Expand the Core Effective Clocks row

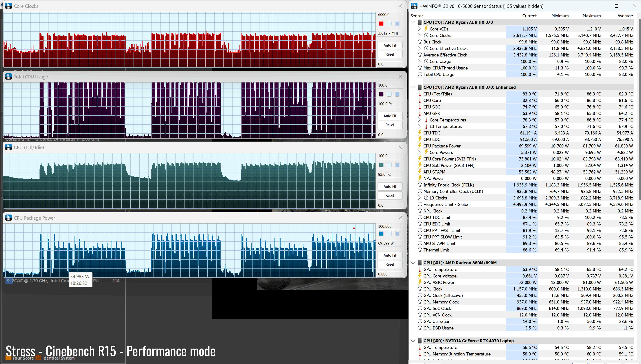coord(419,48)
